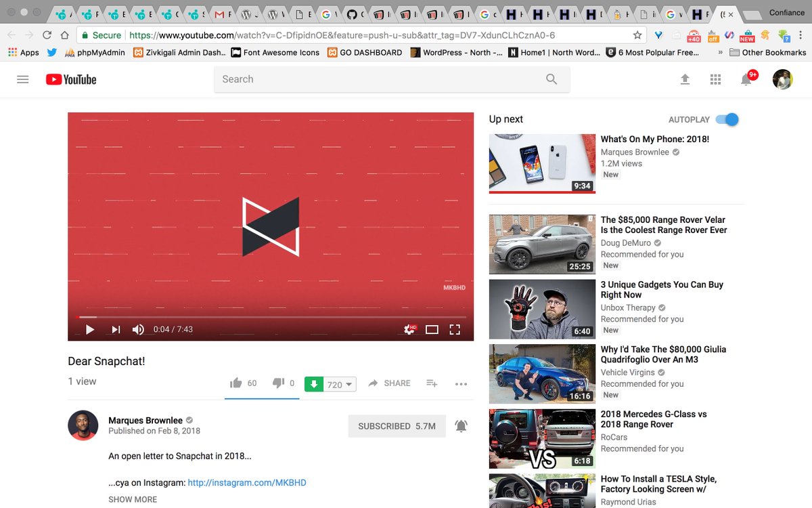Open the GO DASHBOARD bookmark
The height and width of the screenshot is (508, 812).
364,52
